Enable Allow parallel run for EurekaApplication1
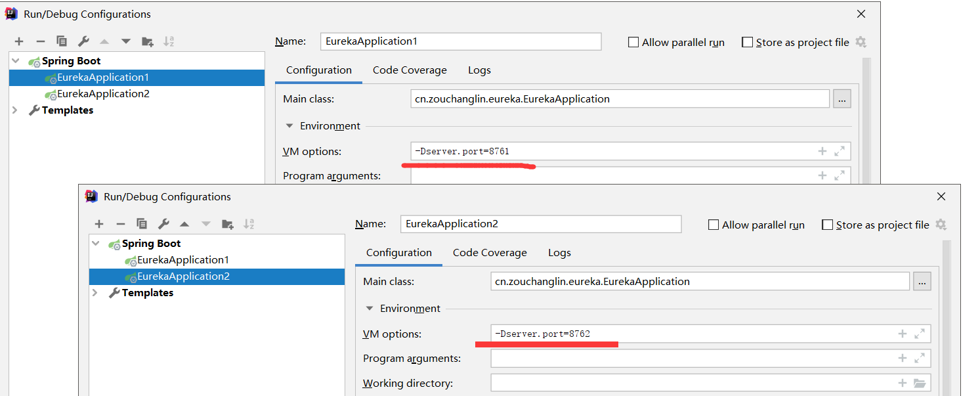980x396 pixels. 633,42
